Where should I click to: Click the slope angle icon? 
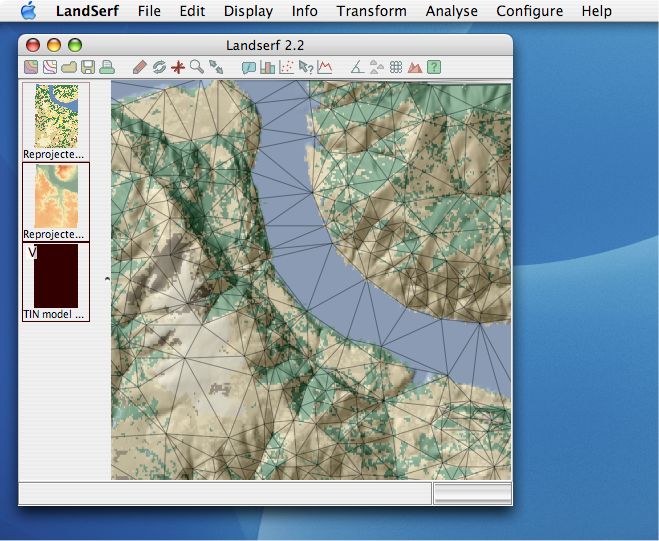pyautogui.click(x=358, y=67)
